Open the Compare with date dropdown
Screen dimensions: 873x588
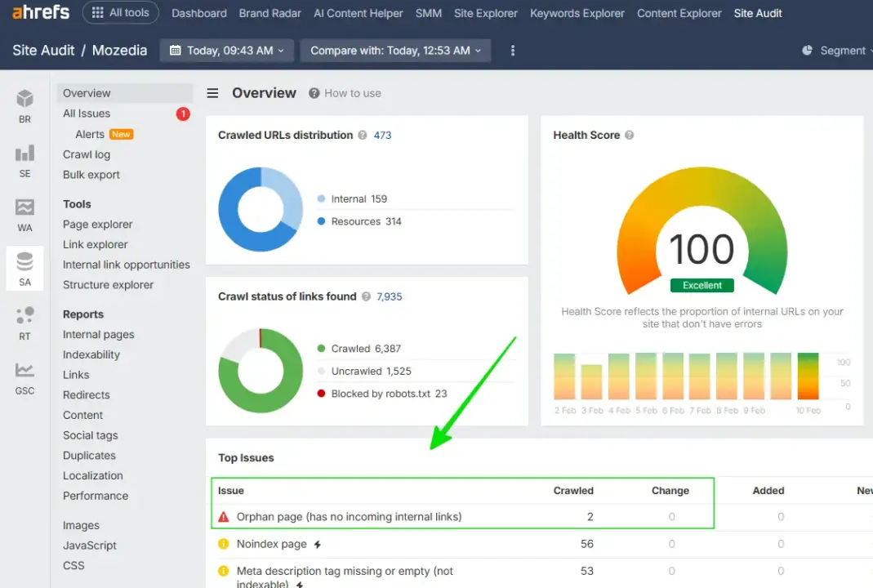(x=394, y=50)
